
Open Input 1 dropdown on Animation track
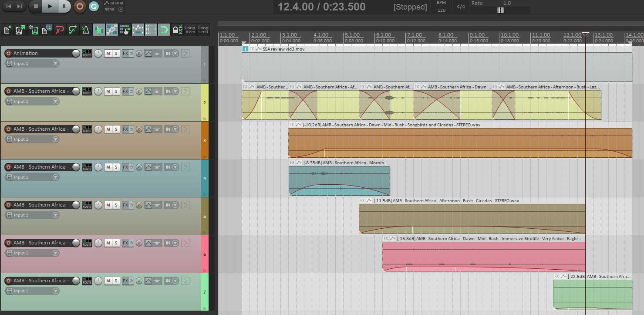(55, 64)
